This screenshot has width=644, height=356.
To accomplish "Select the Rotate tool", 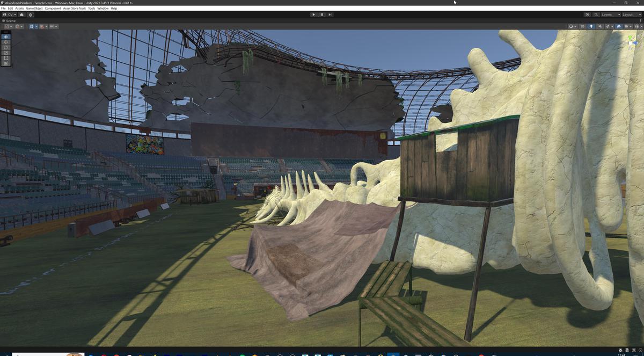I will (6, 47).
